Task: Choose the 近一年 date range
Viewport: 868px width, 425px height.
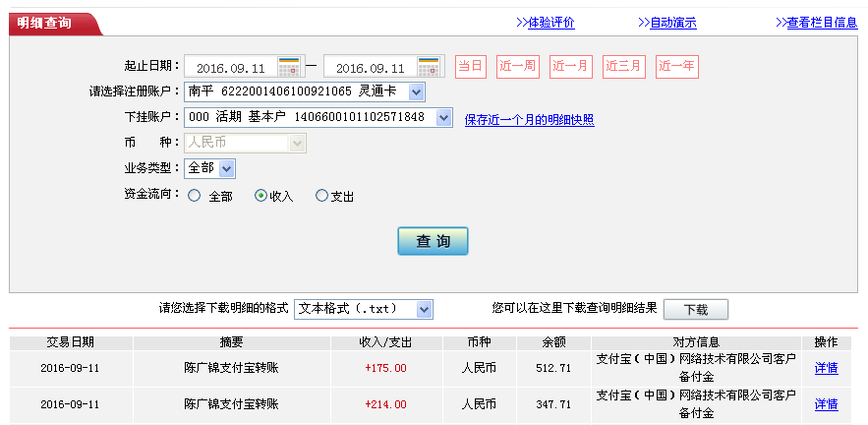Action: coord(677,67)
